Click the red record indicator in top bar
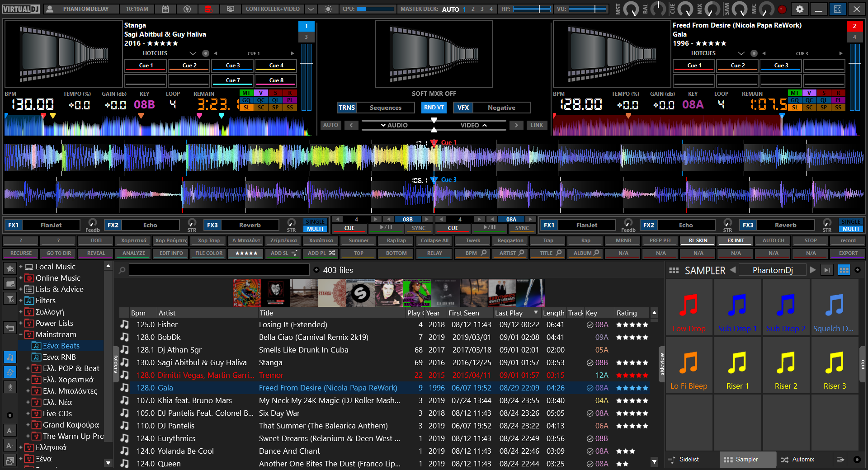868x470 pixels. [782, 9]
